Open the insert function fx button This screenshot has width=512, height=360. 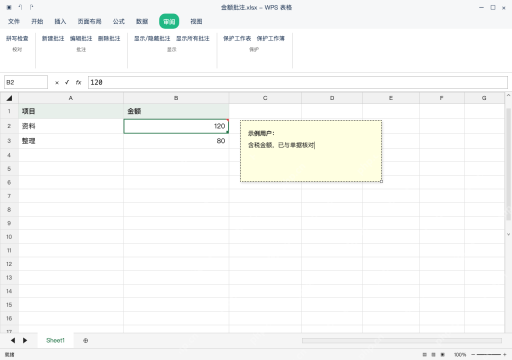tap(78, 82)
